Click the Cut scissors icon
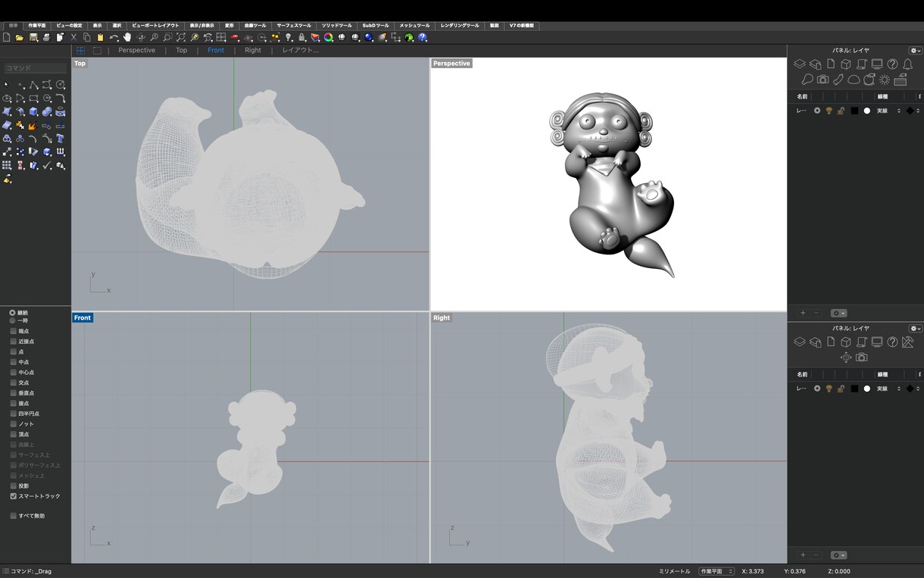Screen dimensions: 924x578 (x=73, y=37)
